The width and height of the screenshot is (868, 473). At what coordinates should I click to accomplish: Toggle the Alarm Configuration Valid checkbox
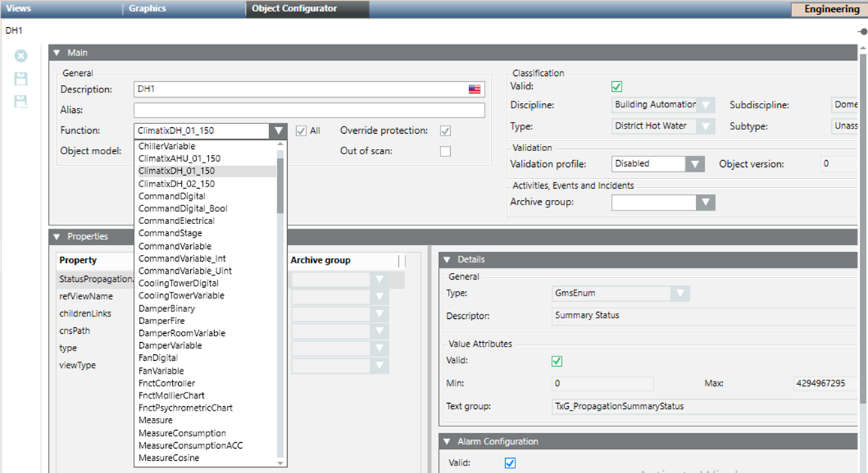[x=510, y=463]
